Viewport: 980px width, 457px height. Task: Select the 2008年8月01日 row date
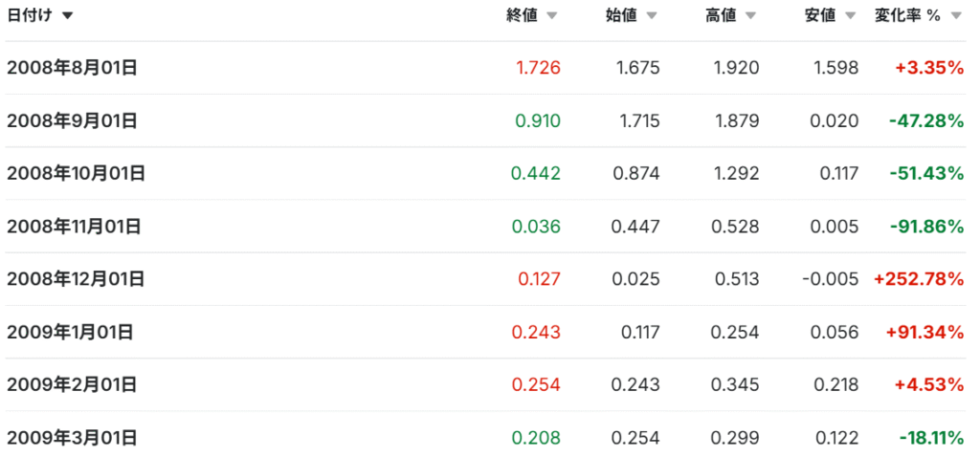[x=72, y=68]
